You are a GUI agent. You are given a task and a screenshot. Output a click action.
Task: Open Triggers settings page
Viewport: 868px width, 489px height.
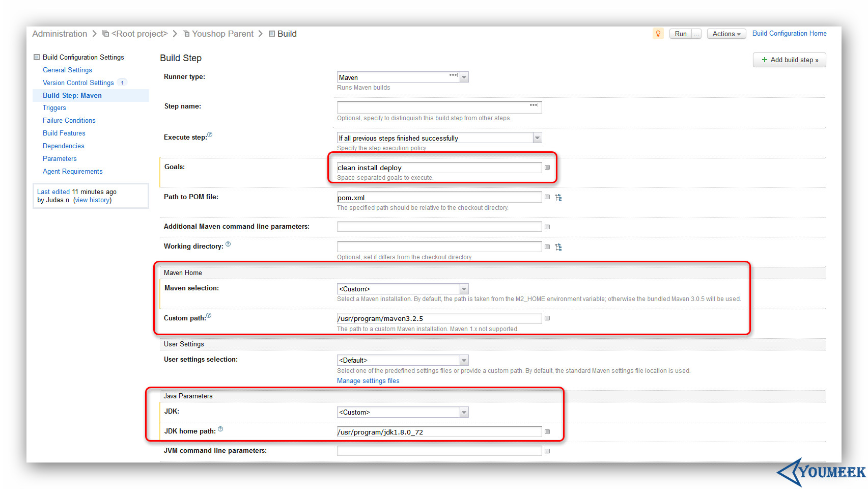54,107
